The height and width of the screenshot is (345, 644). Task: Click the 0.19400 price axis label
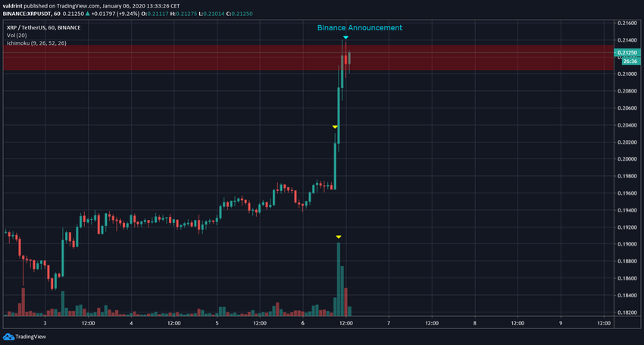click(x=627, y=211)
